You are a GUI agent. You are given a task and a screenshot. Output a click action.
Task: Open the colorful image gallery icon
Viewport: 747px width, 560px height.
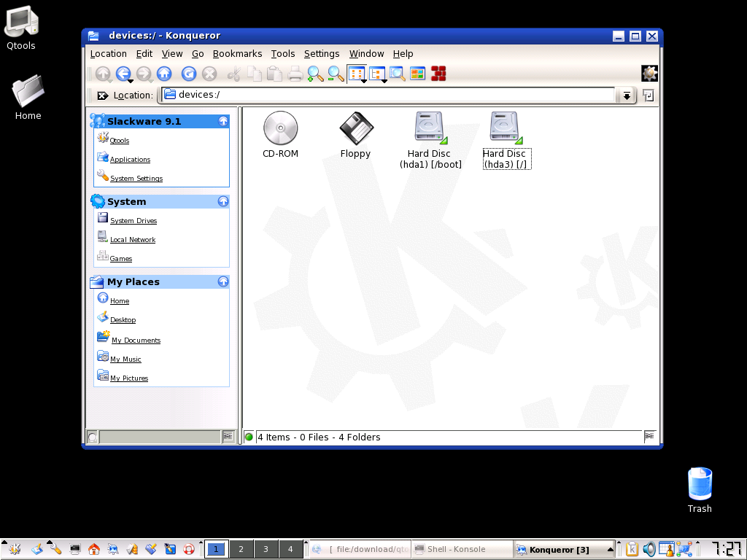(x=418, y=74)
